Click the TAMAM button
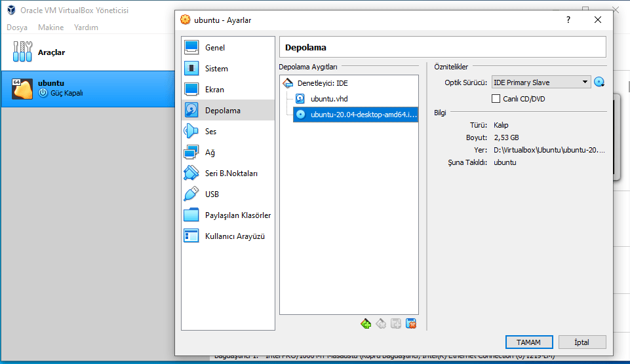Screen dimensions: 630x364 (529, 342)
